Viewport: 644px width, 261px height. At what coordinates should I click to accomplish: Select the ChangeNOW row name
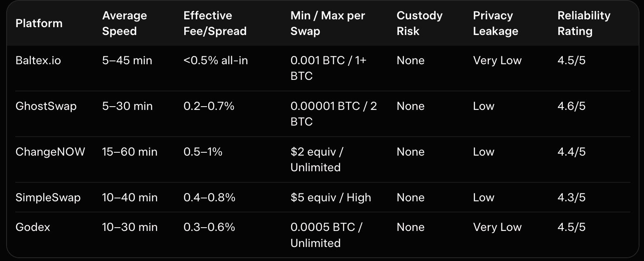click(50, 152)
